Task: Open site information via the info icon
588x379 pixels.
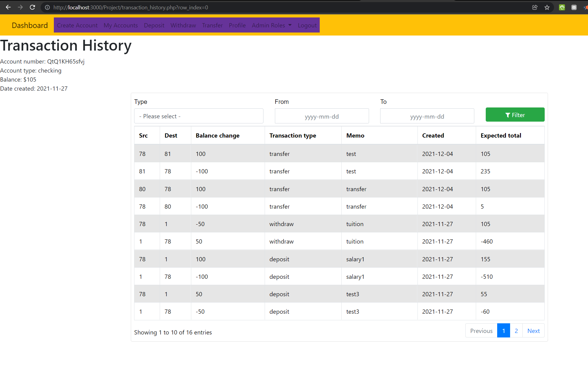Action: click(47, 7)
